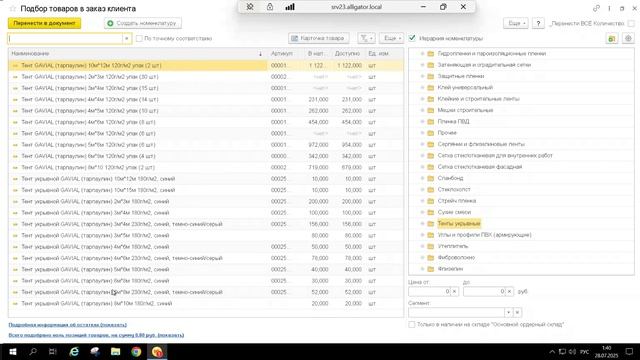Open 'Всего подобрано' selected positions link
This screenshot has width=640, height=360.
(96, 335)
